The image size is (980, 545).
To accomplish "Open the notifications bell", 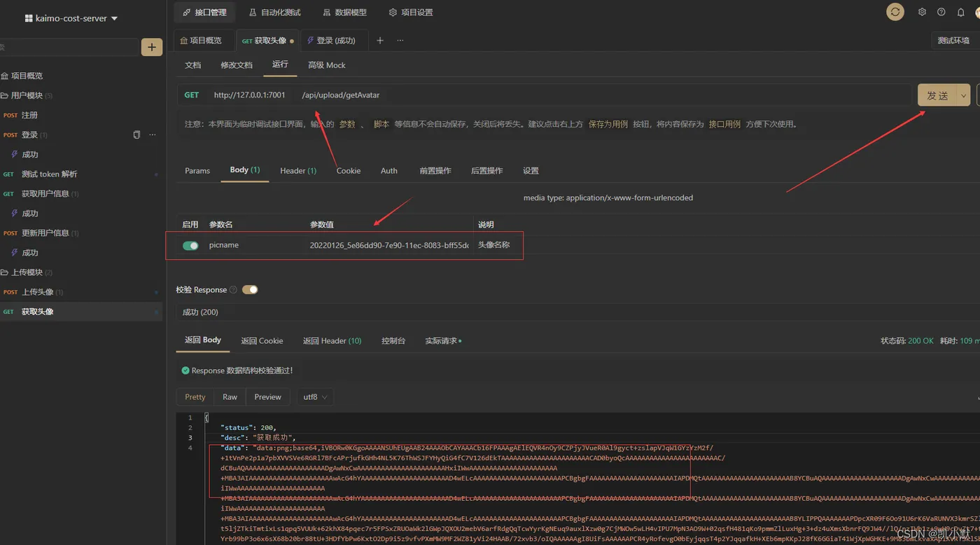I will [x=960, y=12].
